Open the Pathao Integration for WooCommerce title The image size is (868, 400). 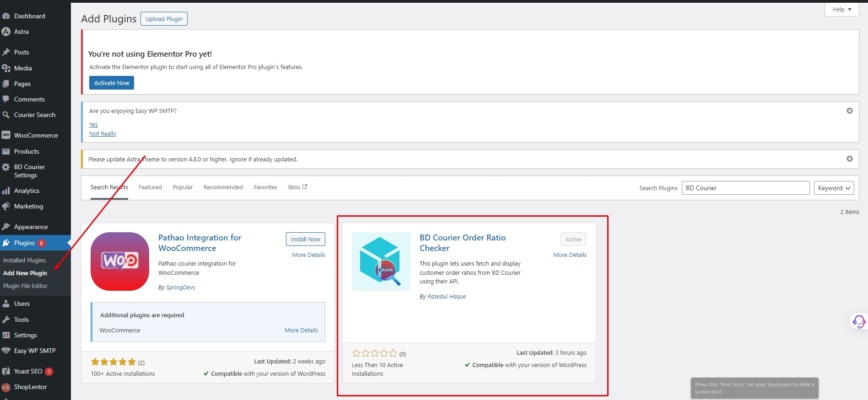click(199, 243)
